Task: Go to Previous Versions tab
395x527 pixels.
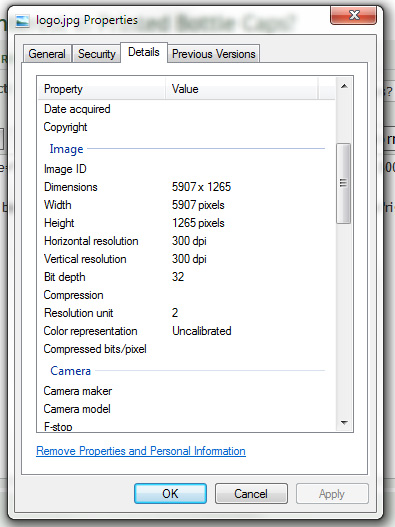Action: pos(213,54)
